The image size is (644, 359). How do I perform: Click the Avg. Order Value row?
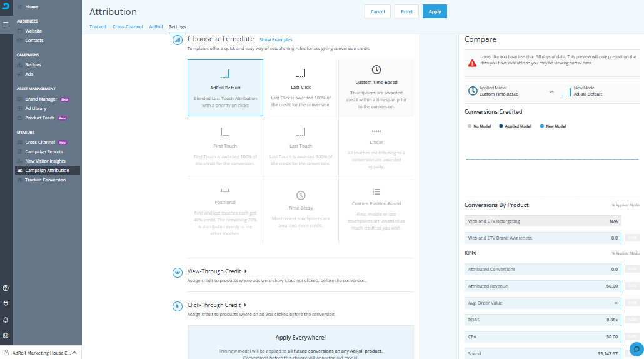click(543, 303)
